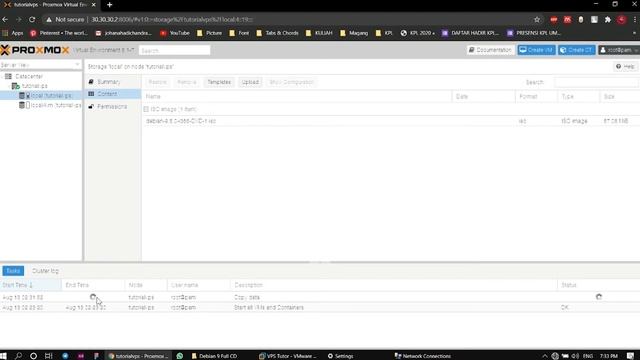Click the Proxmox logo
The width and height of the screenshot is (640, 360).
[35, 50]
